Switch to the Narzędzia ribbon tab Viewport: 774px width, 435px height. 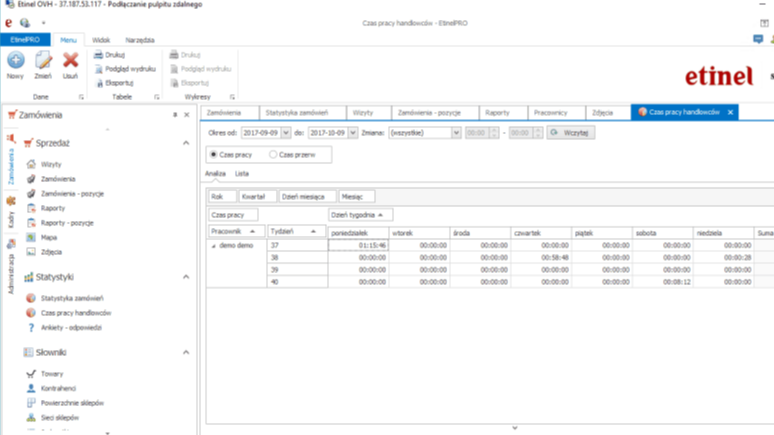point(140,40)
